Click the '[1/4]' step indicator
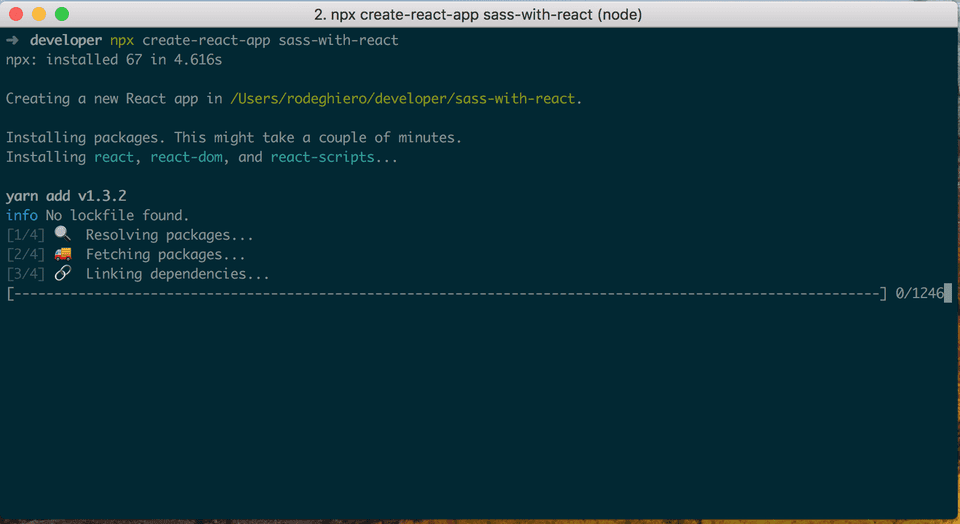This screenshot has width=960, height=524. point(26,235)
